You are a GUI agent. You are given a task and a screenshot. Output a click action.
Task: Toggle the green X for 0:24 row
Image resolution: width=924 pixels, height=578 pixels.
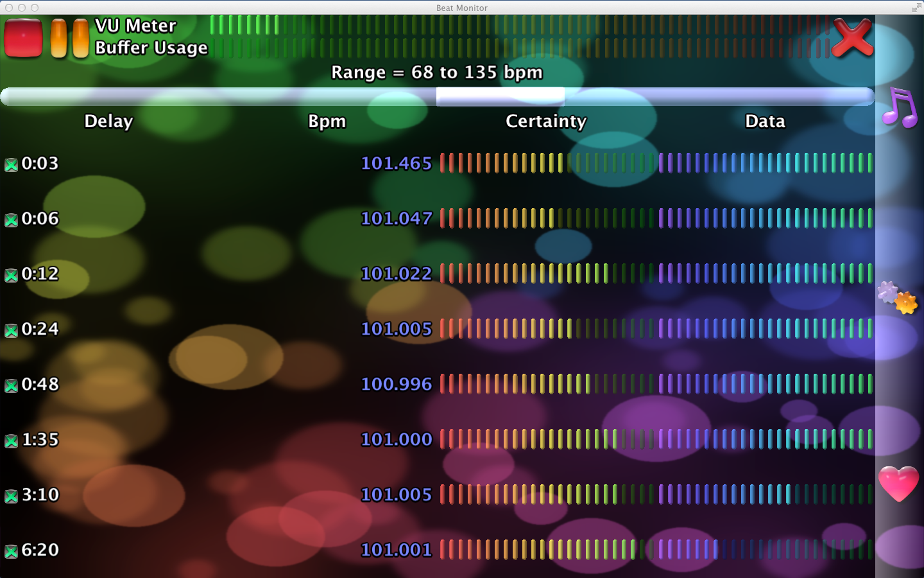coord(11,331)
